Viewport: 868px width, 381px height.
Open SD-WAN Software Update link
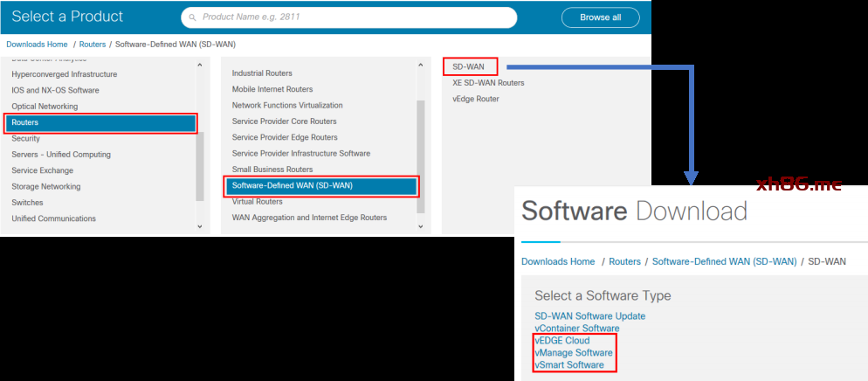(x=590, y=316)
